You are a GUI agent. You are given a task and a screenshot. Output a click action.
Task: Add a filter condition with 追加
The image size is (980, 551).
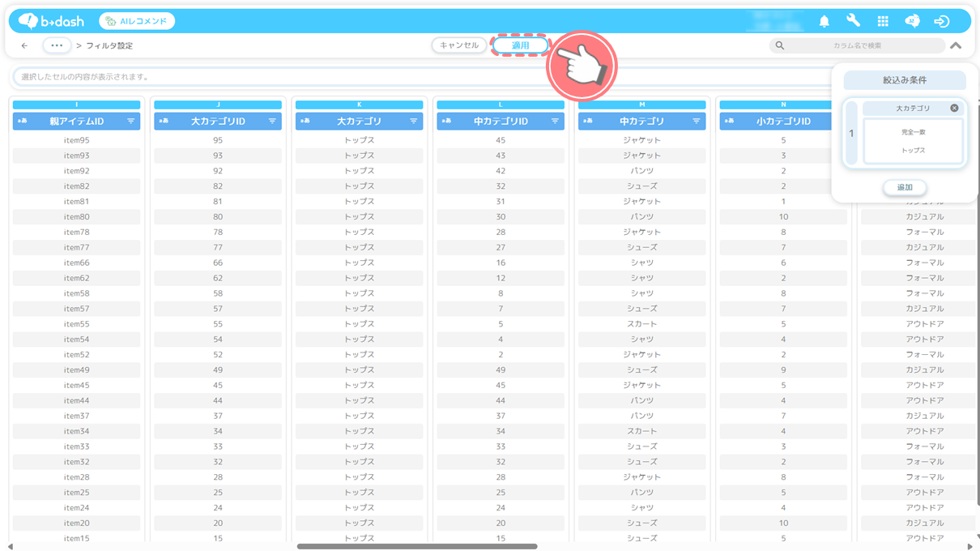[x=904, y=187]
